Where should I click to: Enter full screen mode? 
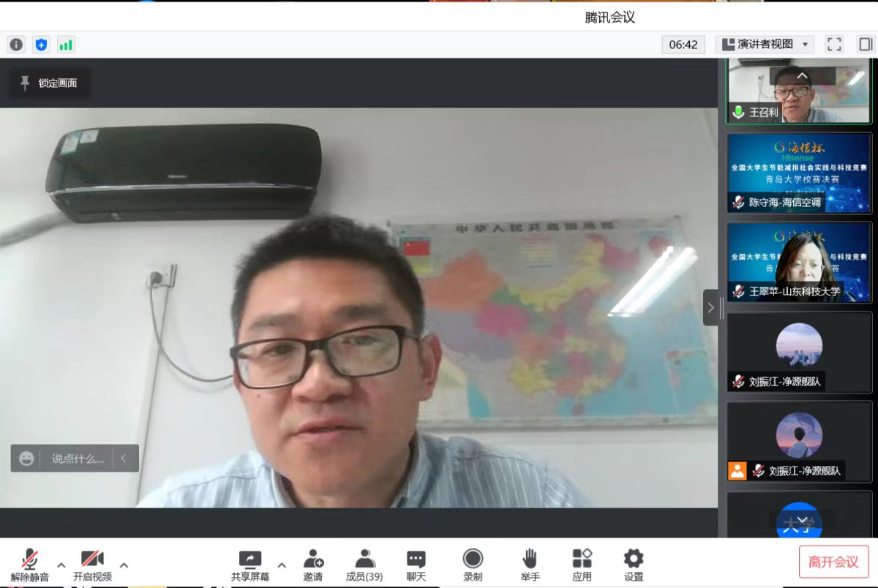click(834, 45)
